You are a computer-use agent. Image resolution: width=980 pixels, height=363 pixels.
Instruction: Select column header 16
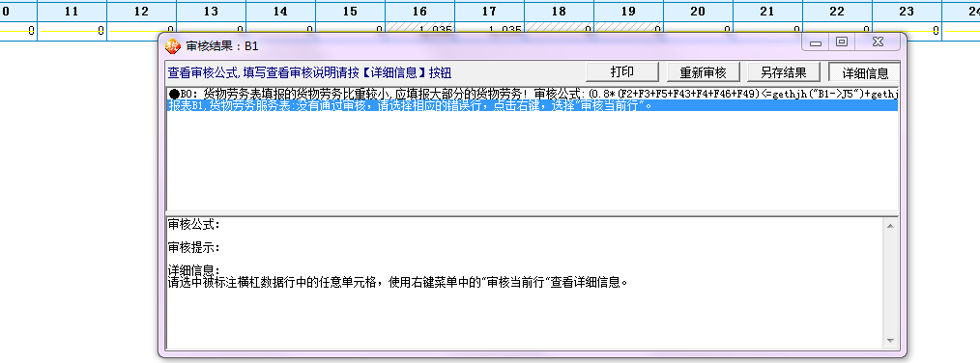pyautogui.click(x=420, y=12)
